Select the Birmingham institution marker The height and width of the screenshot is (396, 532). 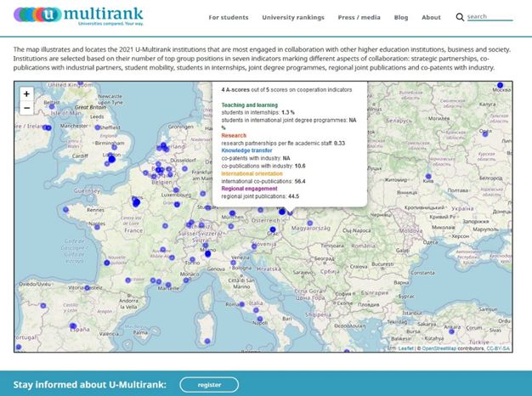tap(115, 147)
